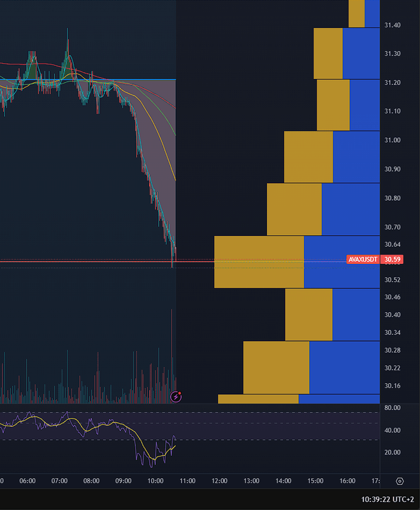Viewport: 420px width, 510px height.
Task: Click the 16:00 time axis label
Action: click(347, 481)
